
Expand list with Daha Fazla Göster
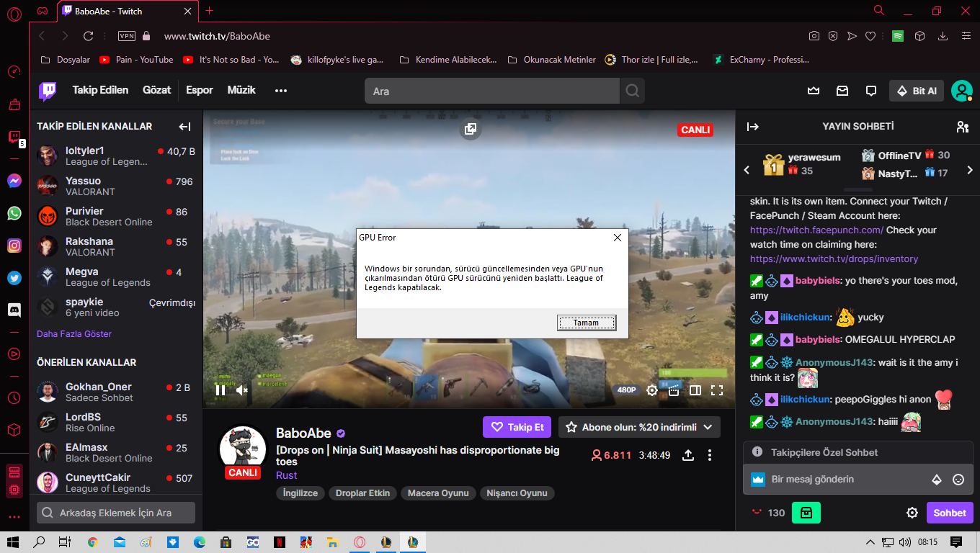[74, 334]
